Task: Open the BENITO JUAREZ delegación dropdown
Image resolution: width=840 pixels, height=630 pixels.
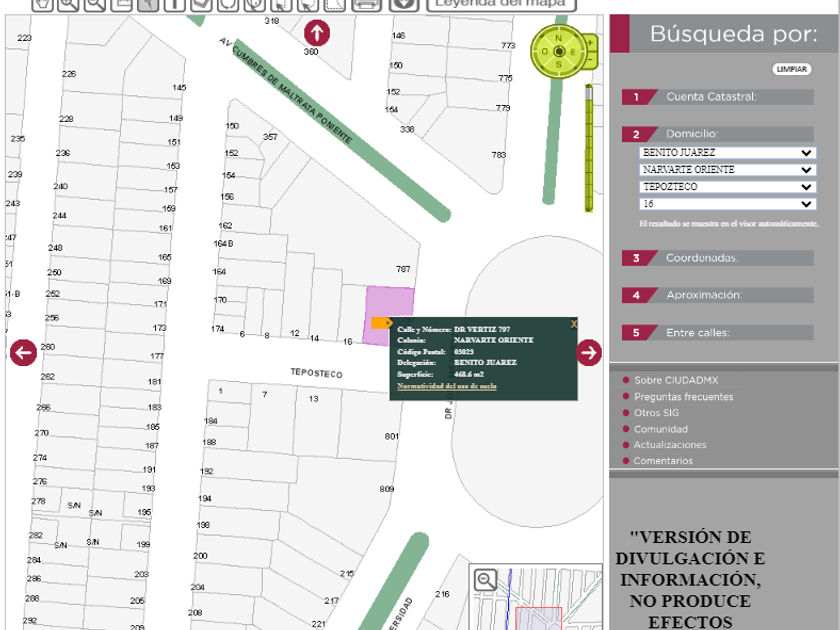Action: [x=728, y=153]
